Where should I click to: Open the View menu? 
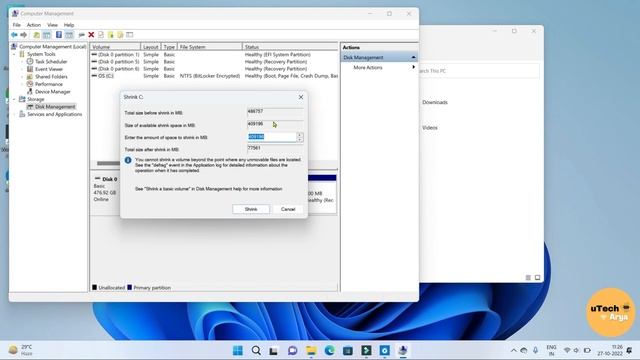52,25
